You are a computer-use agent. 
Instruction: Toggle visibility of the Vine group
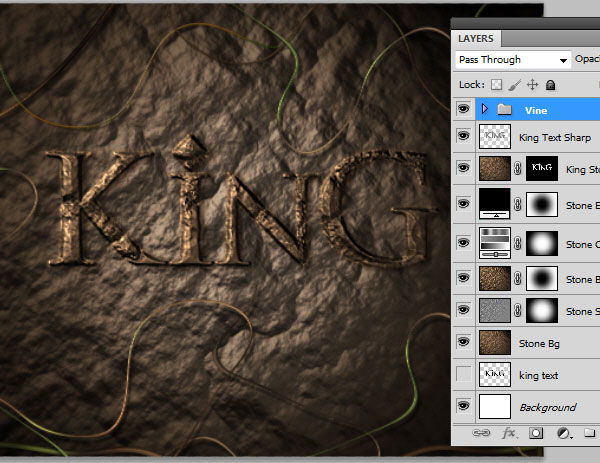click(x=463, y=109)
